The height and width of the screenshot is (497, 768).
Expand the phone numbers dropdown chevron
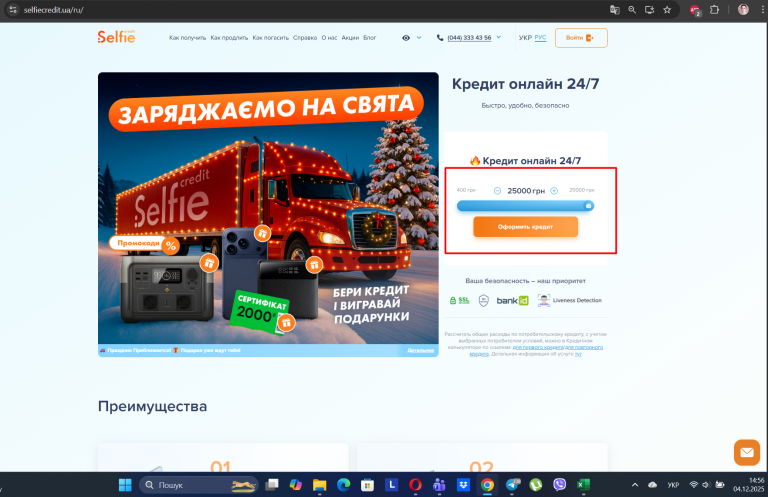[499, 37]
